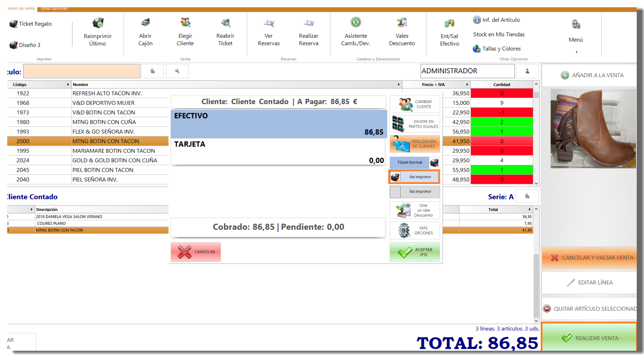Click REALIZAR VENTA button
The width and height of the screenshot is (644, 358).
[590, 338]
